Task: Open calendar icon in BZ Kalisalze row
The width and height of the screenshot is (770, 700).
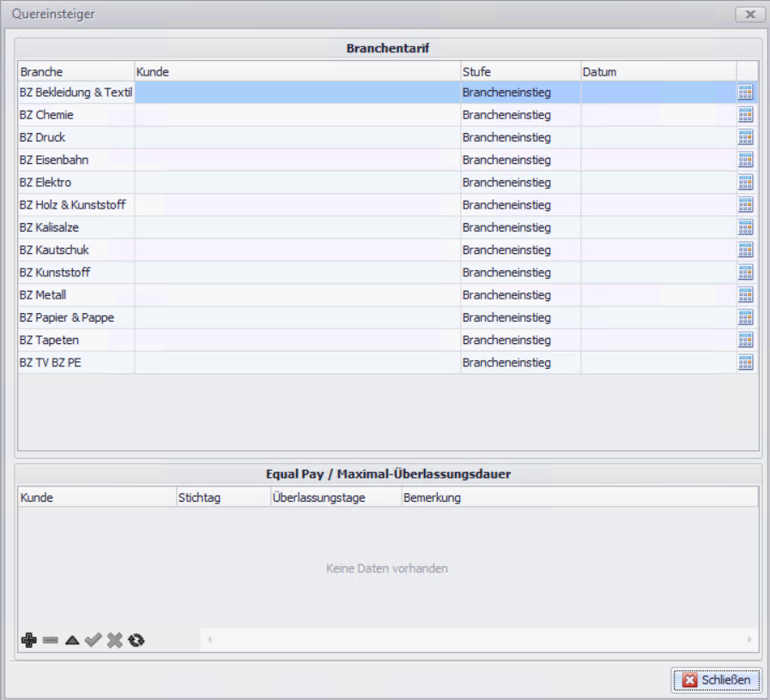Action: pos(745,227)
